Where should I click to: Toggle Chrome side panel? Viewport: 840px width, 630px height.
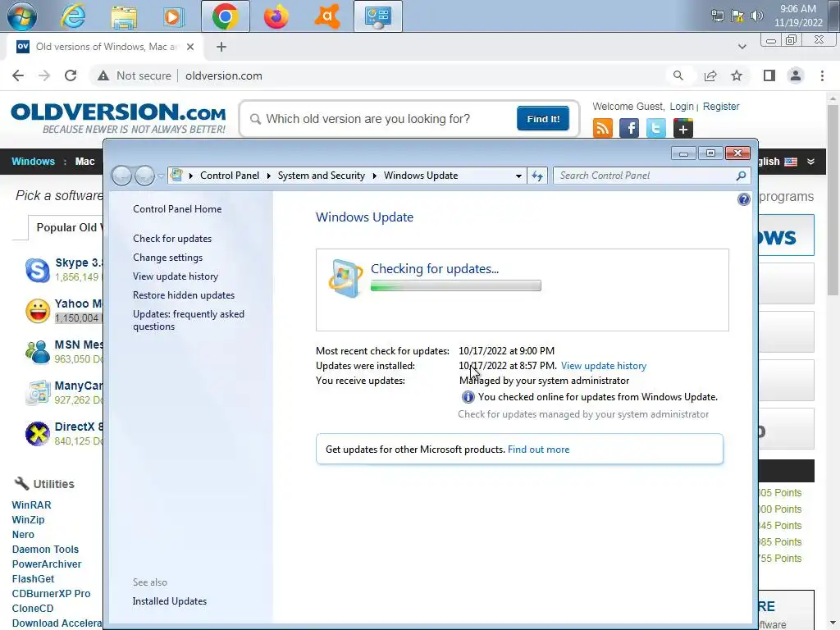[x=769, y=75]
